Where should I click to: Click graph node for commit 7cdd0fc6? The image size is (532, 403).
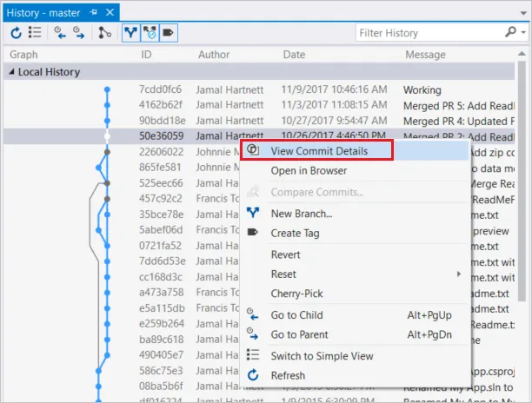pos(107,89)
